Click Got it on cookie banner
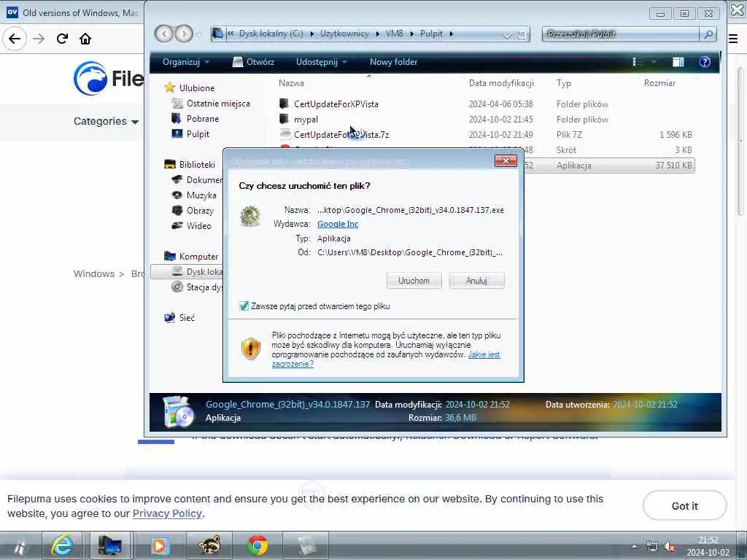 click(684, 506)
